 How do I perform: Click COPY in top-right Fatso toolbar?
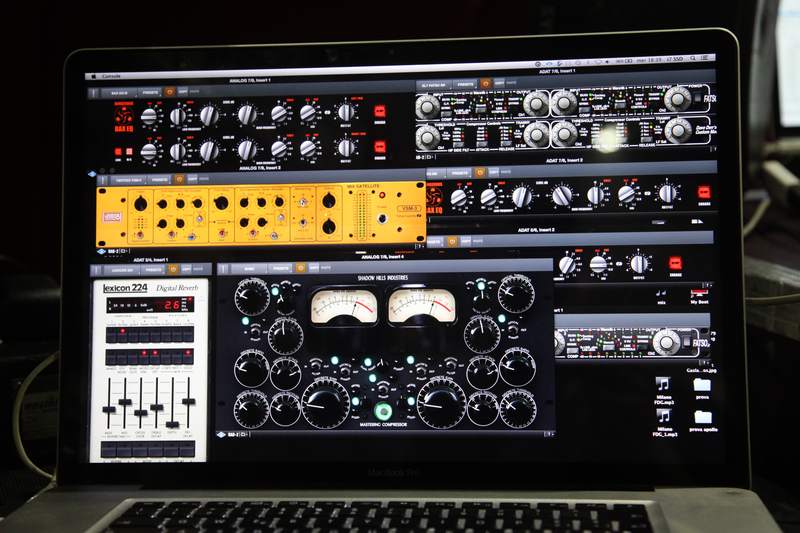(499, 83)
